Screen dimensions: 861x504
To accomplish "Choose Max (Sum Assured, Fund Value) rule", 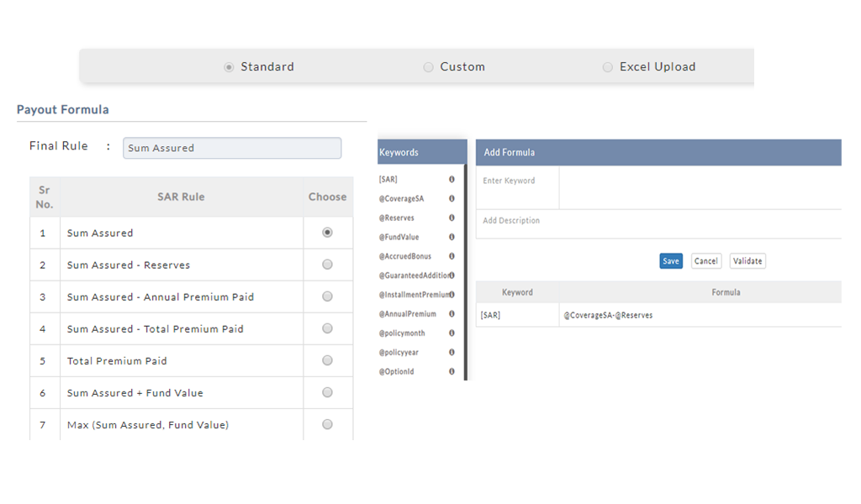I will (x=327, y=424).
